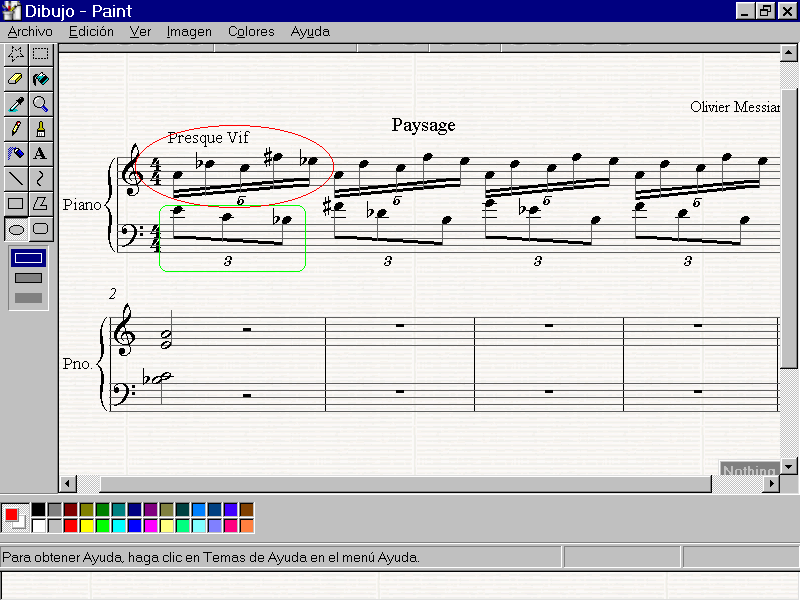800x600 pixels.
Task: Choose the maroon dark red palette color
Action: coord(71,510)
